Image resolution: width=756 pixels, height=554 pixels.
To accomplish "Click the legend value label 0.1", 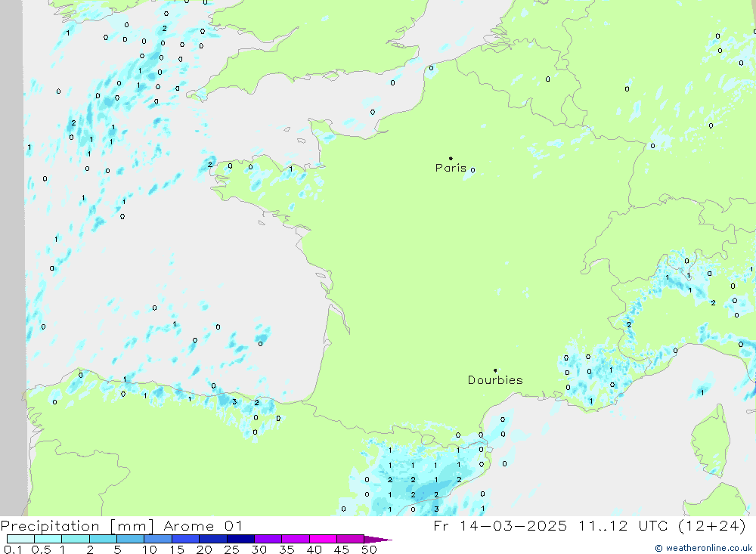I will tap(13, 549).
